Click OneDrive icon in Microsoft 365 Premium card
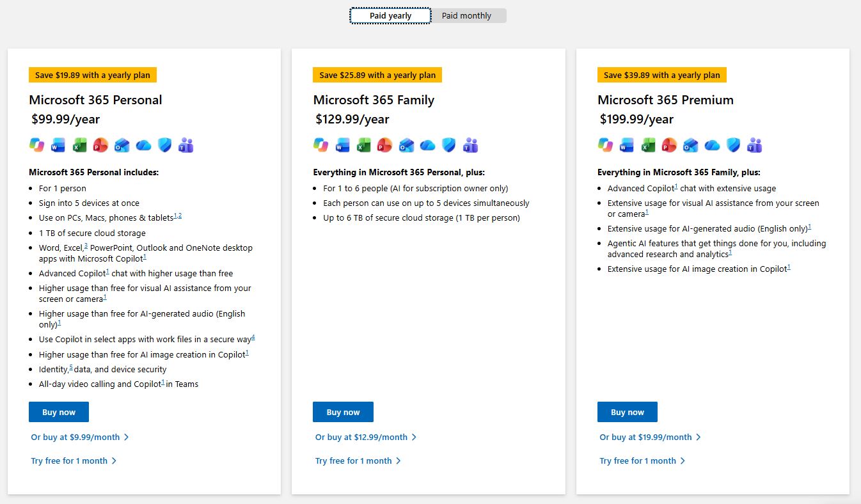 712,145
